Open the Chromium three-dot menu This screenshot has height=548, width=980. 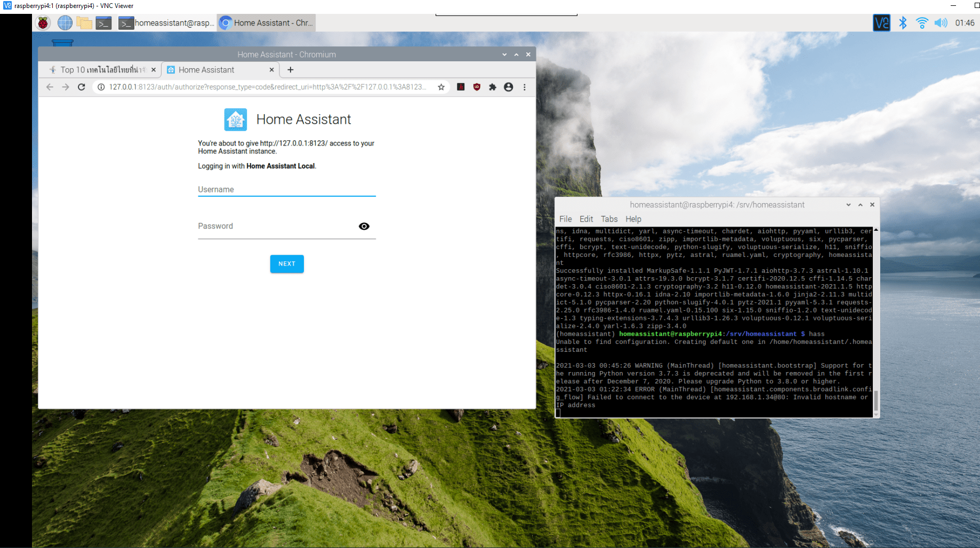click(x=525, y=87)
